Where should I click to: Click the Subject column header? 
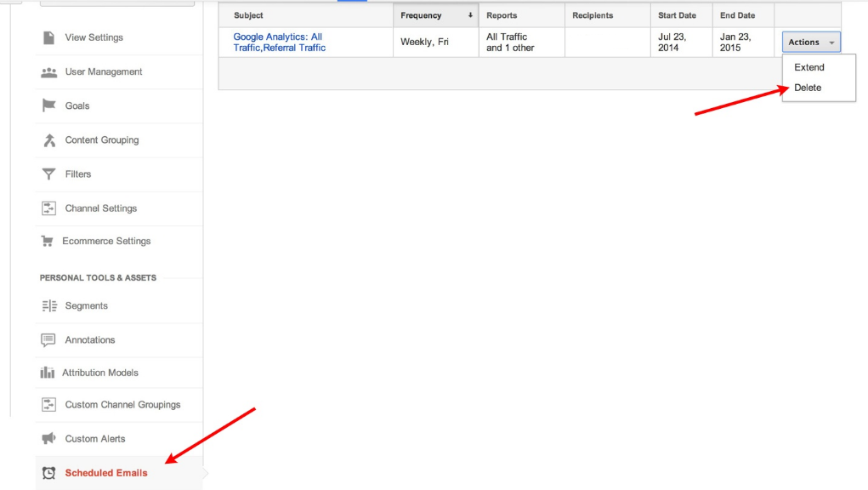(248, 15)
